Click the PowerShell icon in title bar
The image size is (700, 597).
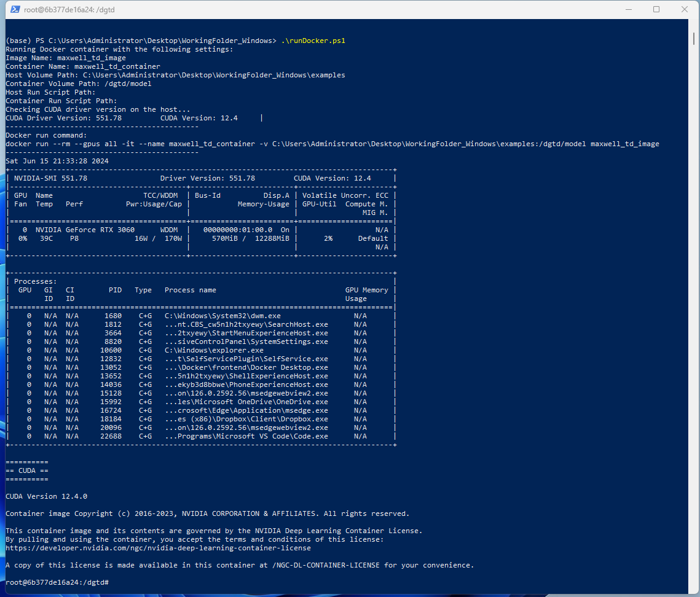coord(15,9)
